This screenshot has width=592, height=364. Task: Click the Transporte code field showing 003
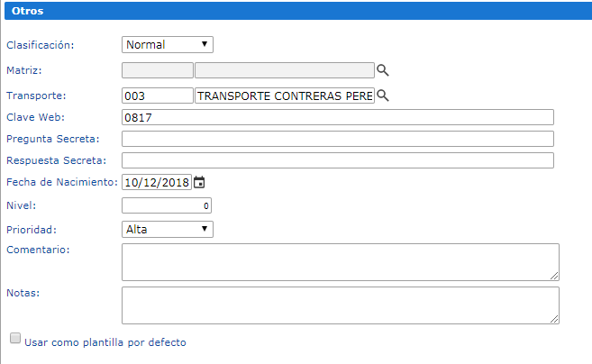click(157, 96)
